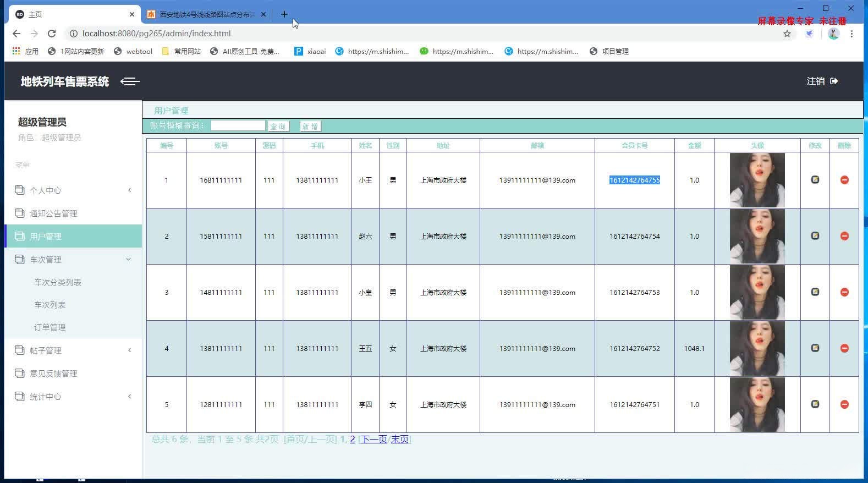Screen dimensions: 868x483
Task: Click the 新增 add user button
Action: click(310, 127)
